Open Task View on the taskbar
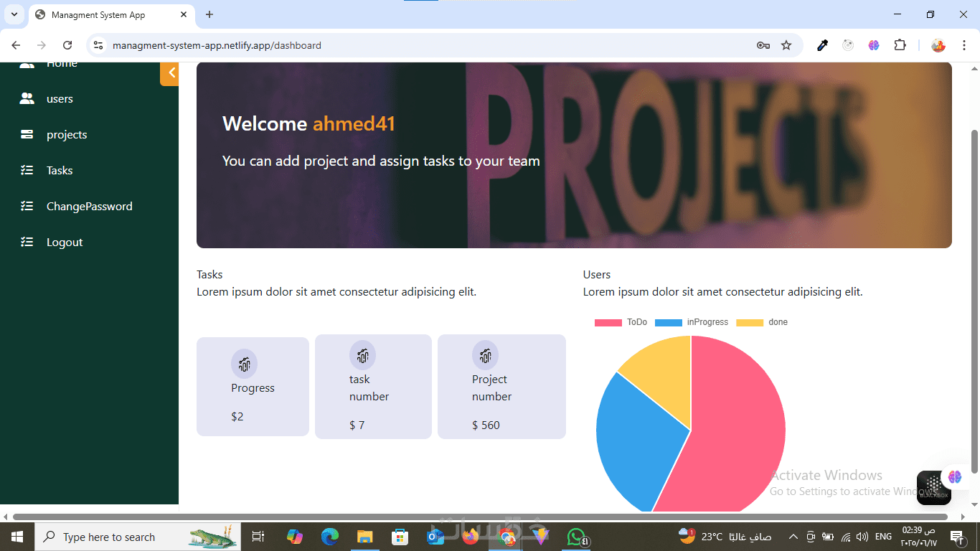Image resolution: width=980 pixels, height=551 pixels. [258, 537]
